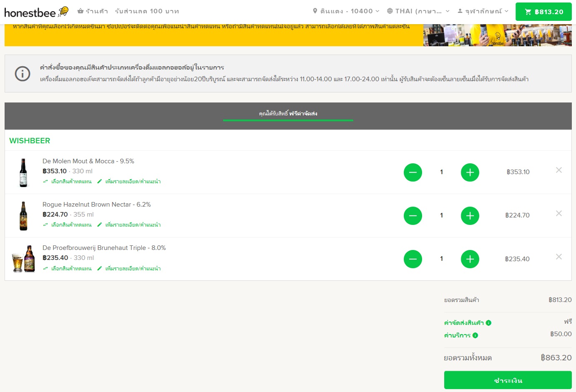Click the free delivery progress bar

pos(288,120)
